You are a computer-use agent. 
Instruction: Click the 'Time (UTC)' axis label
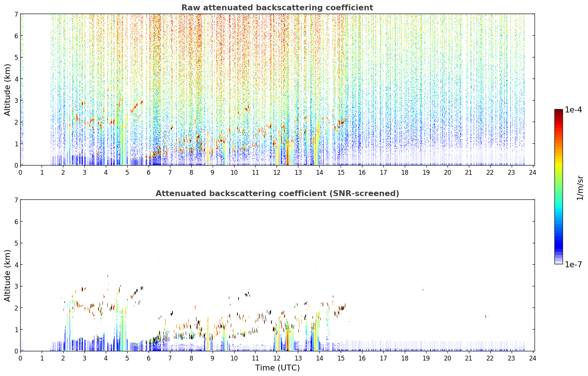point(277,368)
